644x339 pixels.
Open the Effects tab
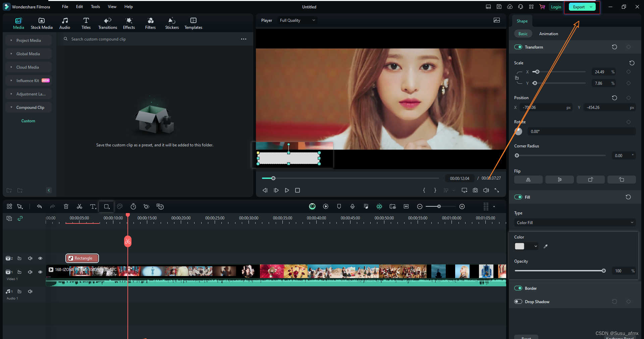[x=129, y=23]
